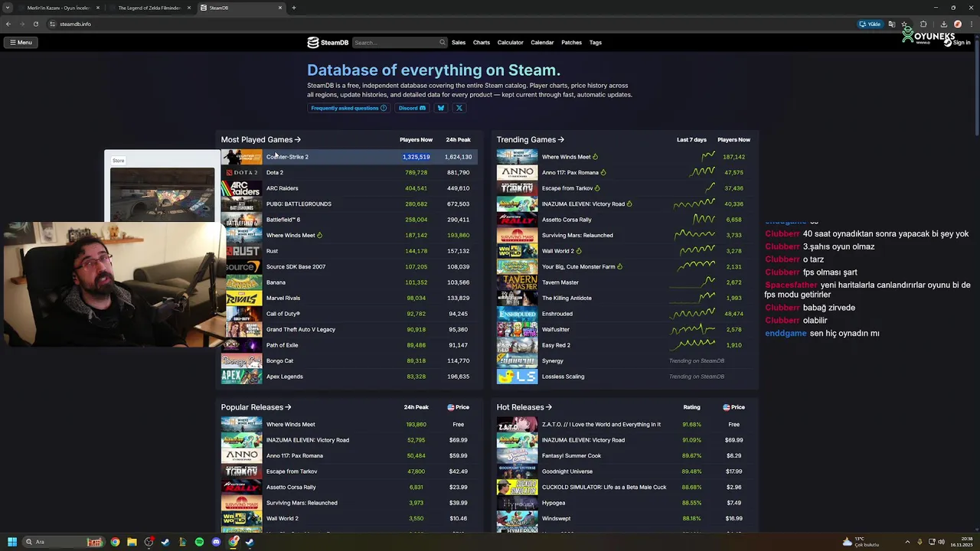Open Windswept in Hot Releases
The width and height of the screenshot is (980, 551).
[x=557, y=518]
